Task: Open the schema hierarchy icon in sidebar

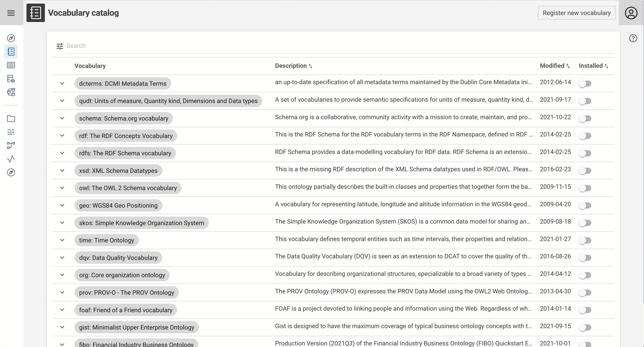Action: coord(11,92)
